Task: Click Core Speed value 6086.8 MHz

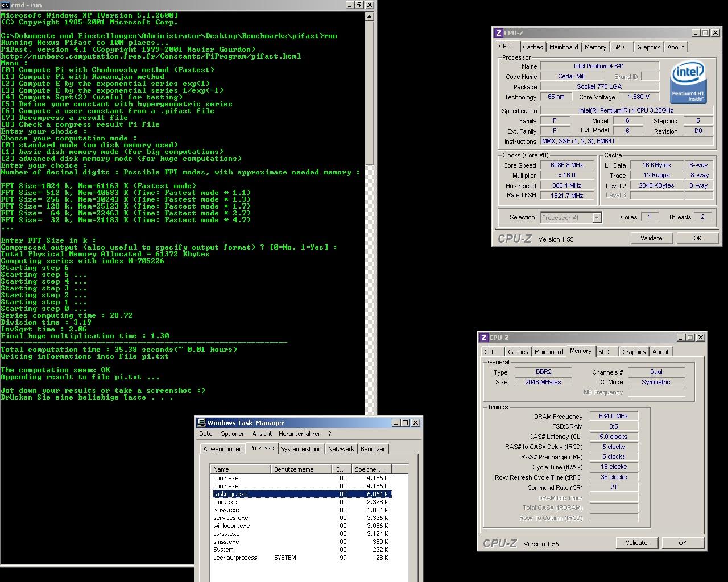Action: pos(567,165)
